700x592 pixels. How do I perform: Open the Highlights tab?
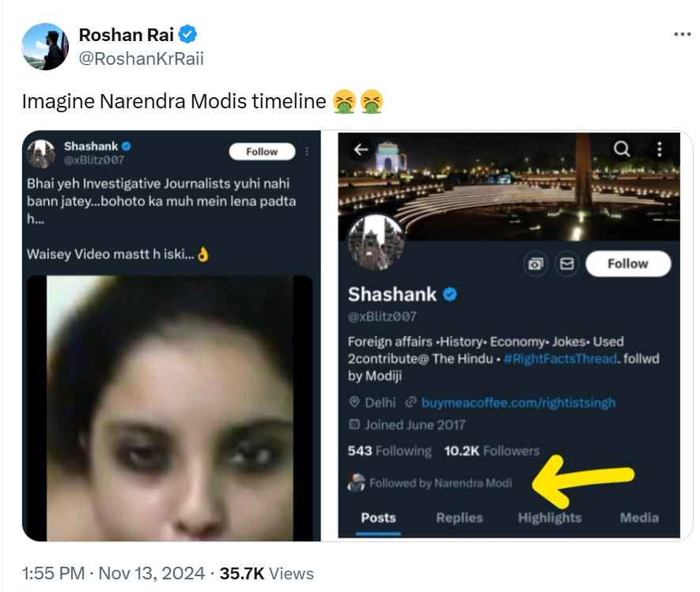click(x=549, y=518)
